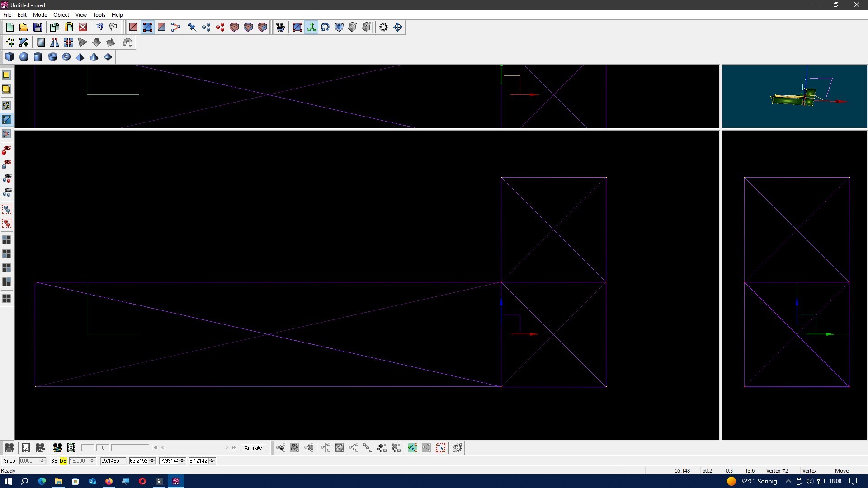Toggle the DS highlighted button
868x488 pixels.
coord(63,461)
